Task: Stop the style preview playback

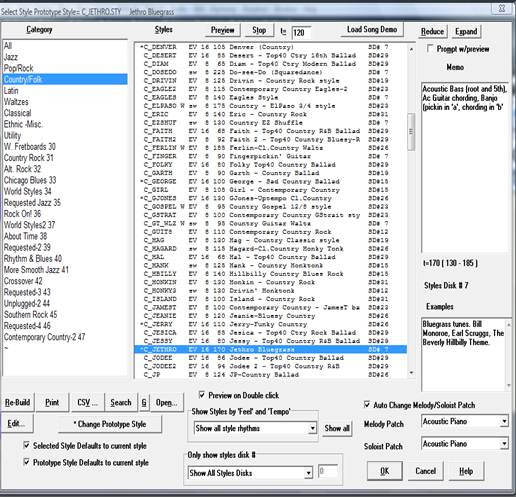Action: coord(259,30)
